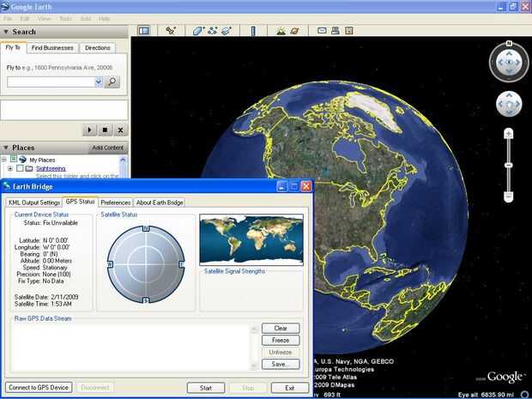532x399 pixels.
Task: Click the Add Content button
Action: pos(107,148)
